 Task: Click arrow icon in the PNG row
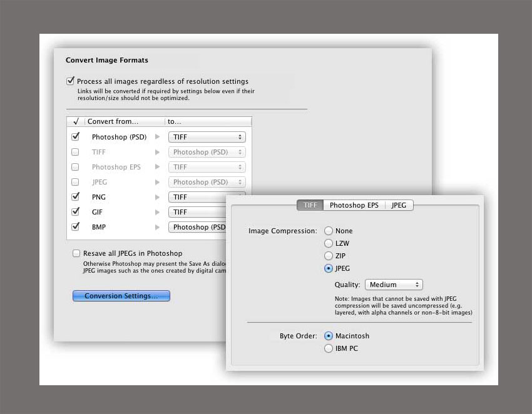coord(157,197)
